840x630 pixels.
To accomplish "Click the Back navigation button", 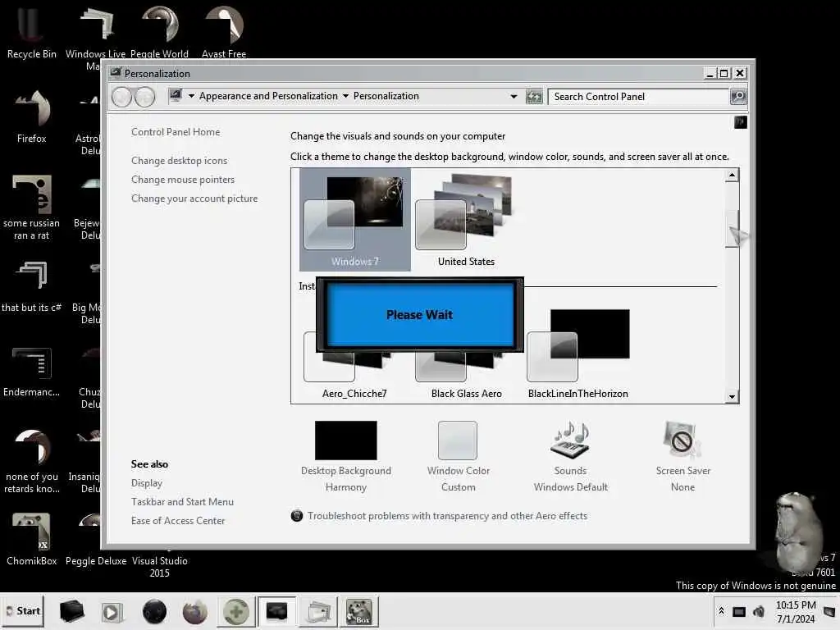I will point(121,97).
